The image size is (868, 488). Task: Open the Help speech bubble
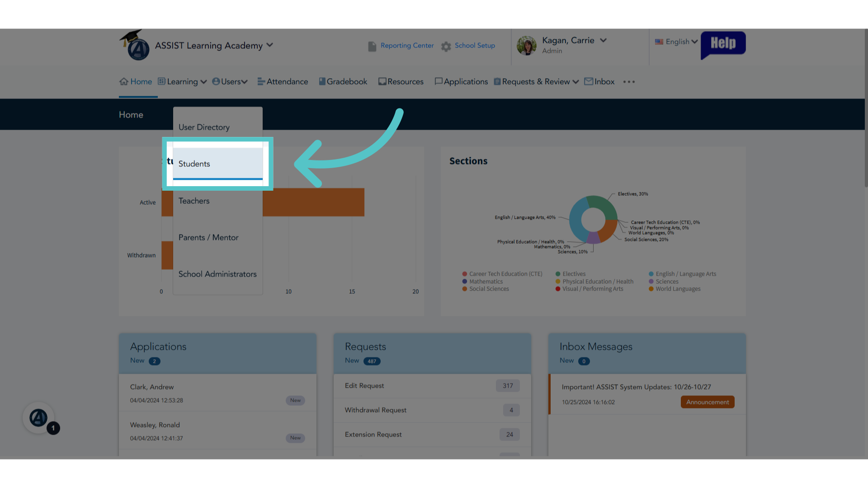[723, 44]
